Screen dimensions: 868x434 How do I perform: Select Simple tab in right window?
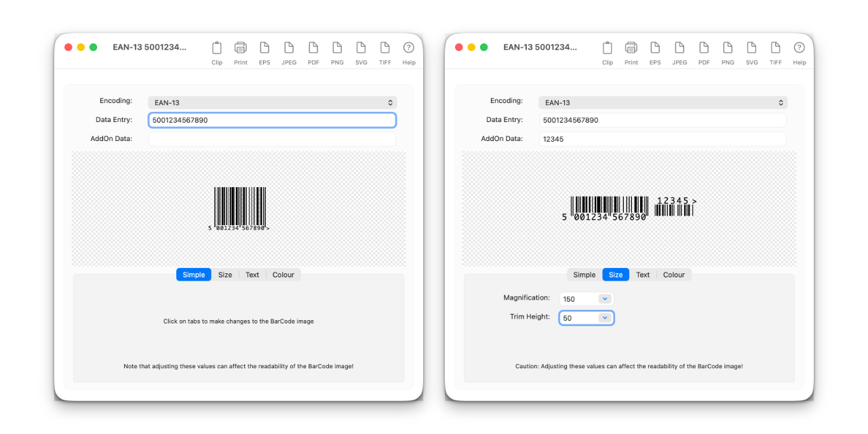point(585,275)
